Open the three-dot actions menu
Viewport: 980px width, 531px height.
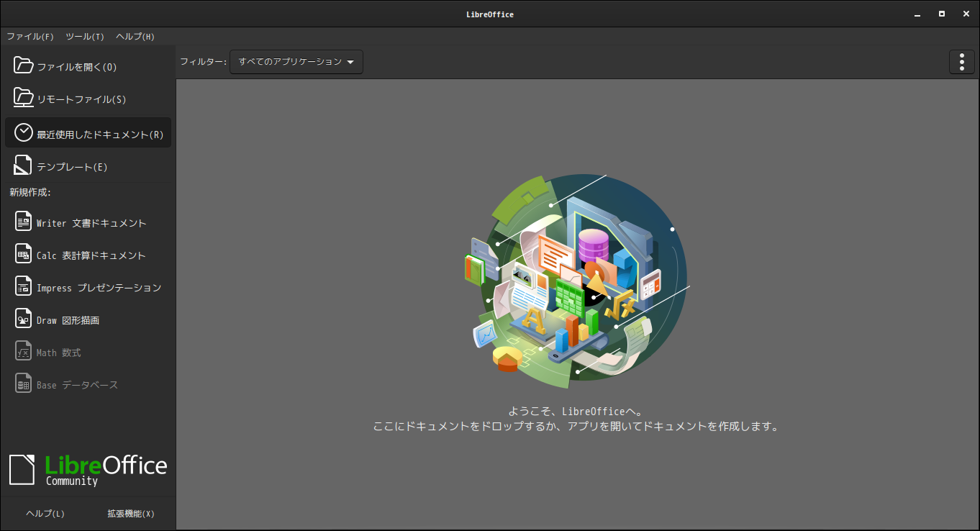(962, 62)
